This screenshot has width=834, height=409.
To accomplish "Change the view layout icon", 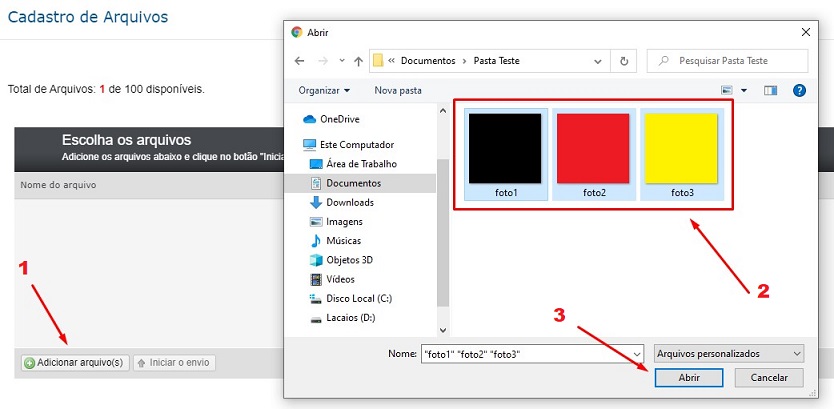I will click(x=727, y=90).
